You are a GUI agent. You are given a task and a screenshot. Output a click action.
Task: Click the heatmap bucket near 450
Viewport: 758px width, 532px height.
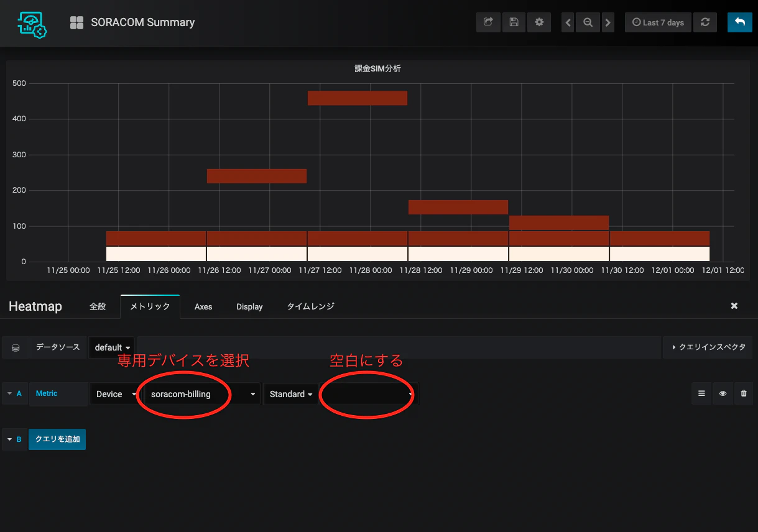pos(358,98)
